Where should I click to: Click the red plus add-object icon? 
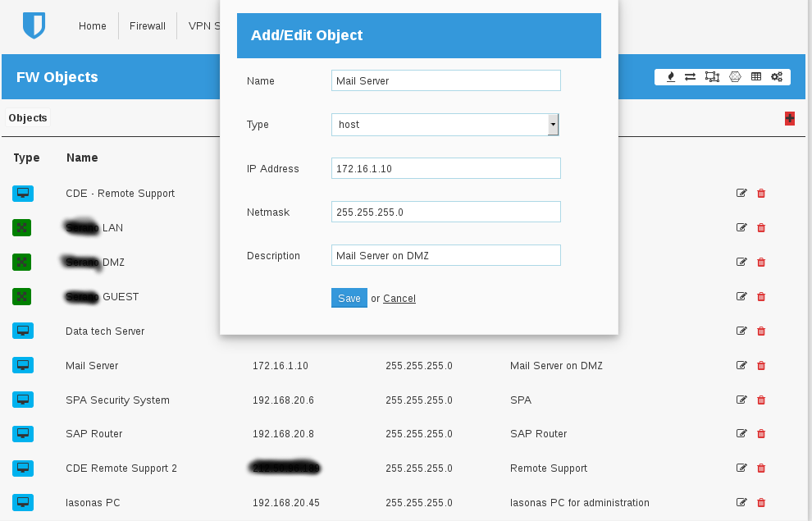[790, 118]
